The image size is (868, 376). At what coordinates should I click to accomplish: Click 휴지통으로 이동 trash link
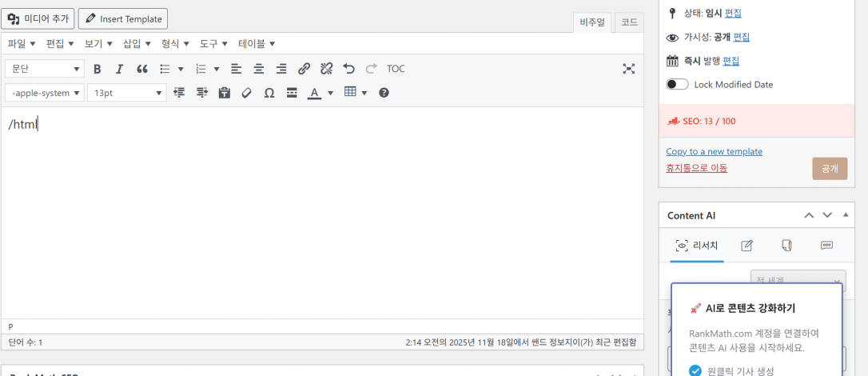696,168
